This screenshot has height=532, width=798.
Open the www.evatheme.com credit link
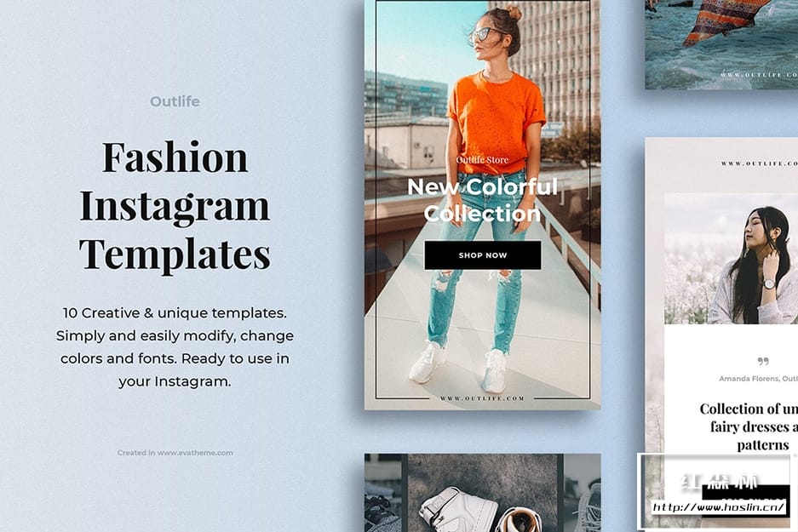click(195, 453)
